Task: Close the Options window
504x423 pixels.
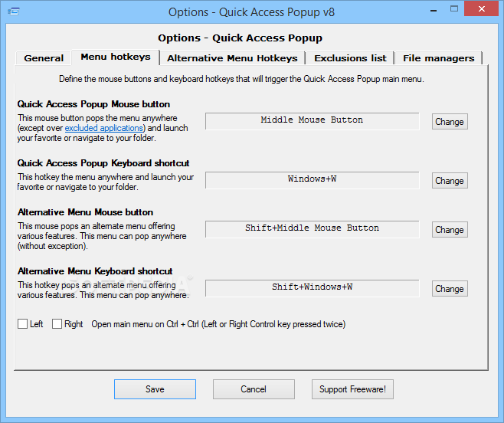Action: tap(481, 8)
